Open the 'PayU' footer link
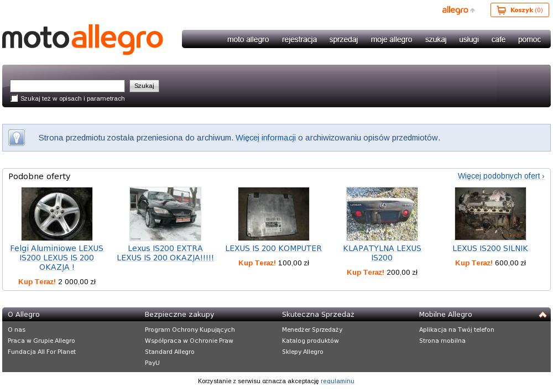This screenshot has height=392, width=553. point(152,362)
